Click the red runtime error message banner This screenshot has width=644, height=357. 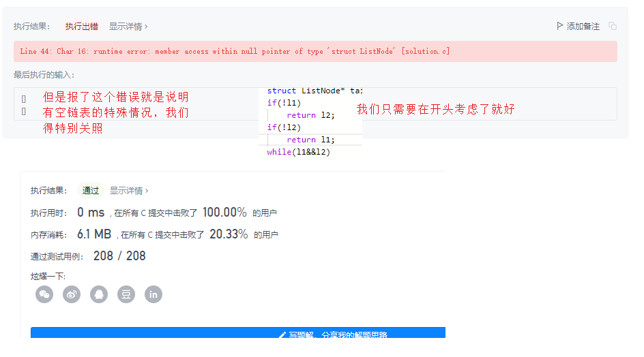(315, 52)
